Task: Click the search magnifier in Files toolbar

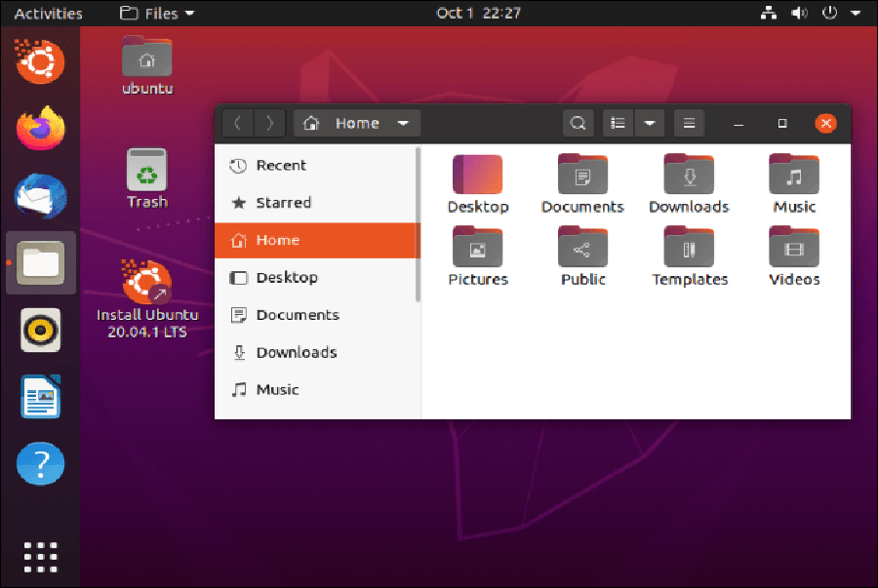Action: [x=578, y=123]
